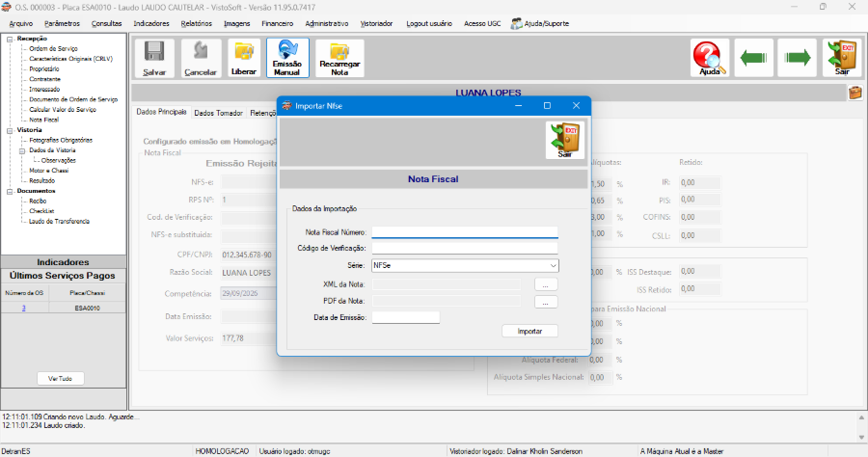Click the Importar button
The height and width of the screenshot is (457, 868).
[529, 331]
